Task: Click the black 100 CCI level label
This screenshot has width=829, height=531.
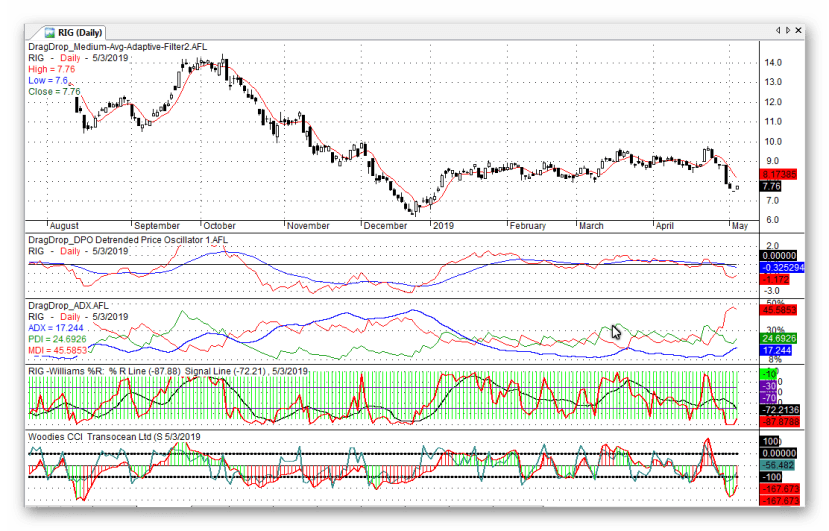Action: [x=770, y=442]
